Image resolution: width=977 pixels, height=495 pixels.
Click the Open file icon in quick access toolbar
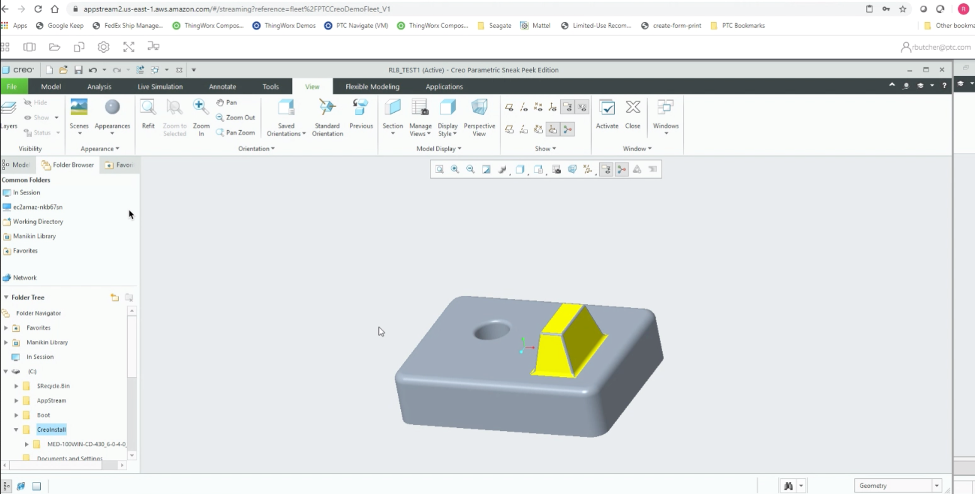64,70
